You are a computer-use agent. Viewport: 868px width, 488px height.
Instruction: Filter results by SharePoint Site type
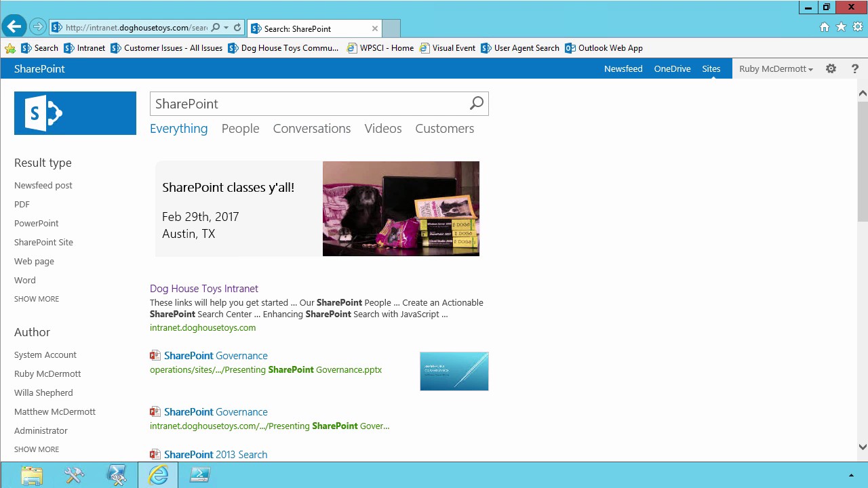pos(43,242)
